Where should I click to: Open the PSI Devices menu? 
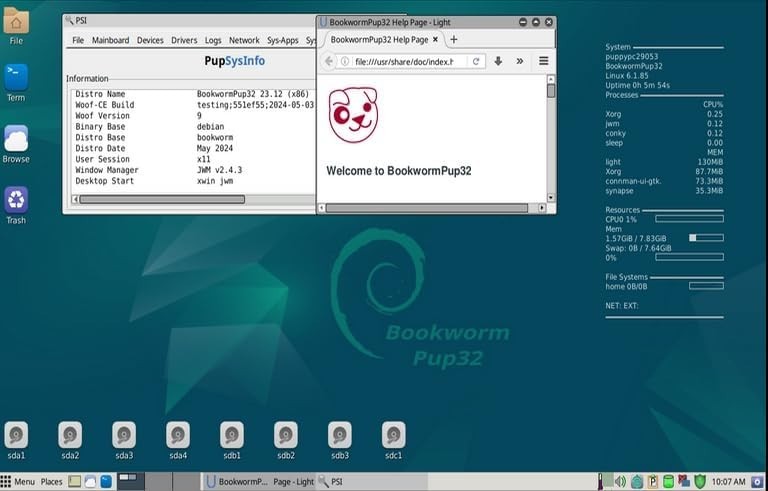point(150,40)
